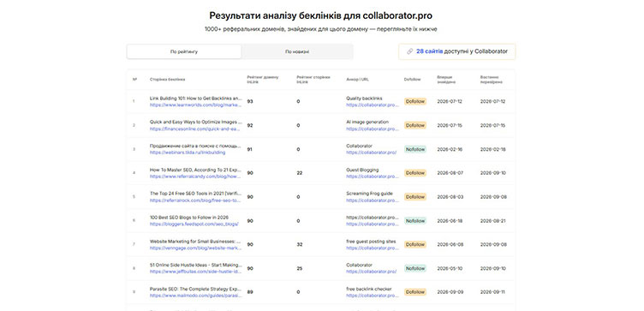Open the referralcandy.com blog URL
The height and width of the screenshot is (311, 644).
[x=196, y=176]
